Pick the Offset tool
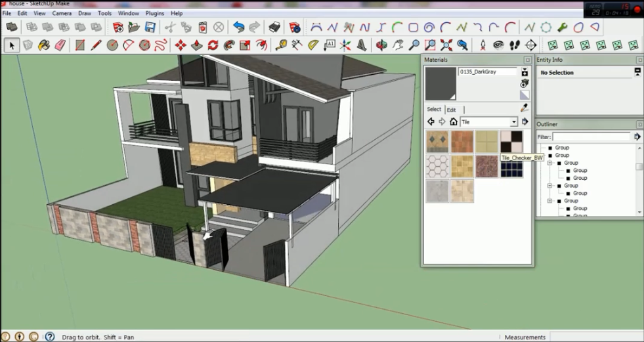This screenshot has height=342, width=644. (261, 45)
